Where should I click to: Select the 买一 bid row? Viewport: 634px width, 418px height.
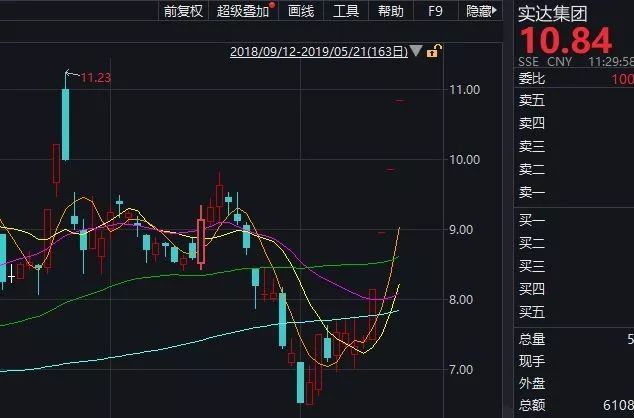[574, 220]
